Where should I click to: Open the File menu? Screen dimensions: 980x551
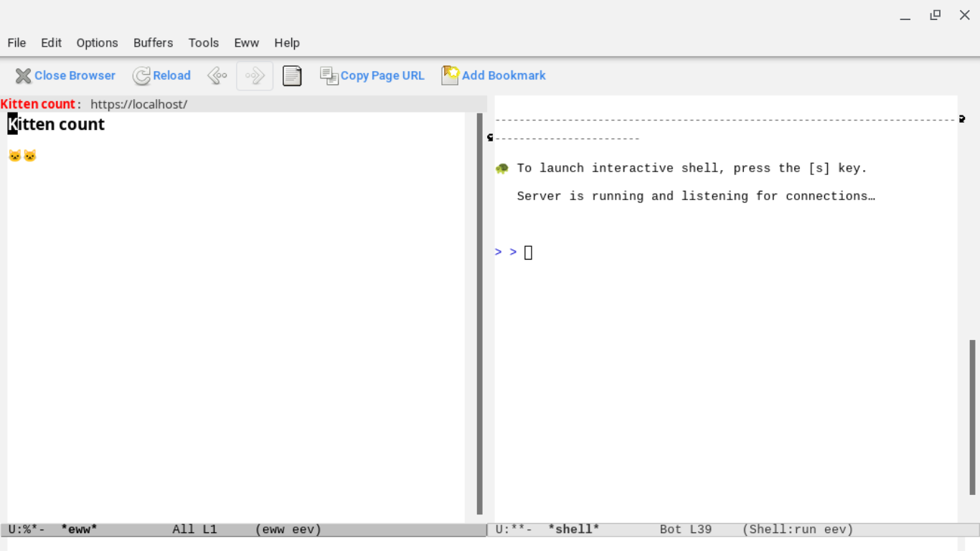(x=17, y=43)
